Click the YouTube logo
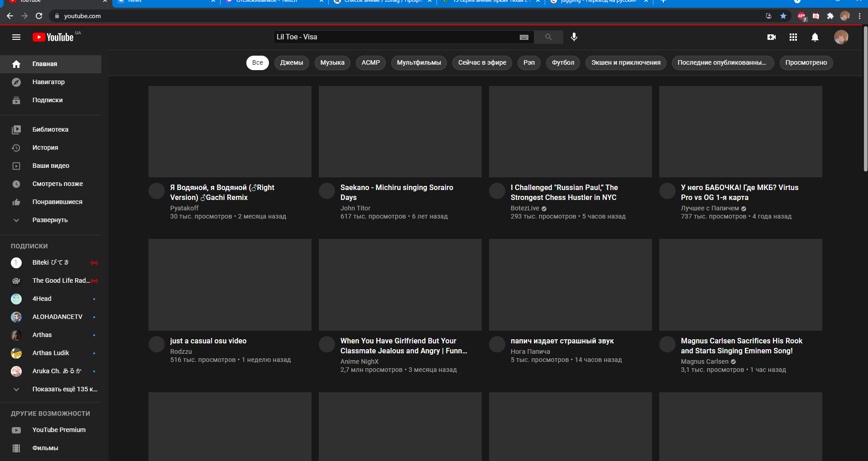The width and height of the screenshot is (868, 461). (x=53, y=37)
